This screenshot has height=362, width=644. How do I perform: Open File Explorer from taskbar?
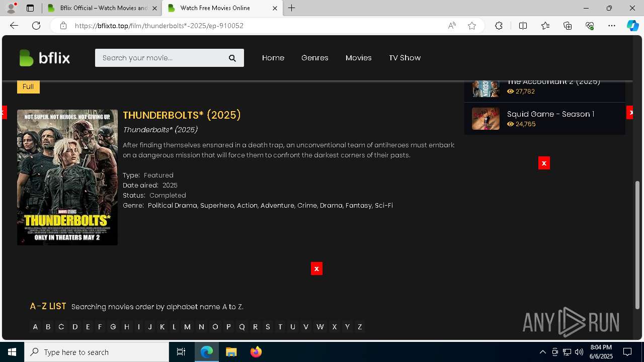231,352
